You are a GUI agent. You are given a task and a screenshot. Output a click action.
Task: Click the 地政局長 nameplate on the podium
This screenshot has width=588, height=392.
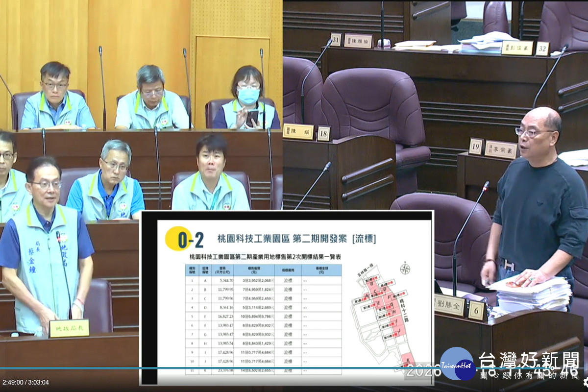click(69, 328)
